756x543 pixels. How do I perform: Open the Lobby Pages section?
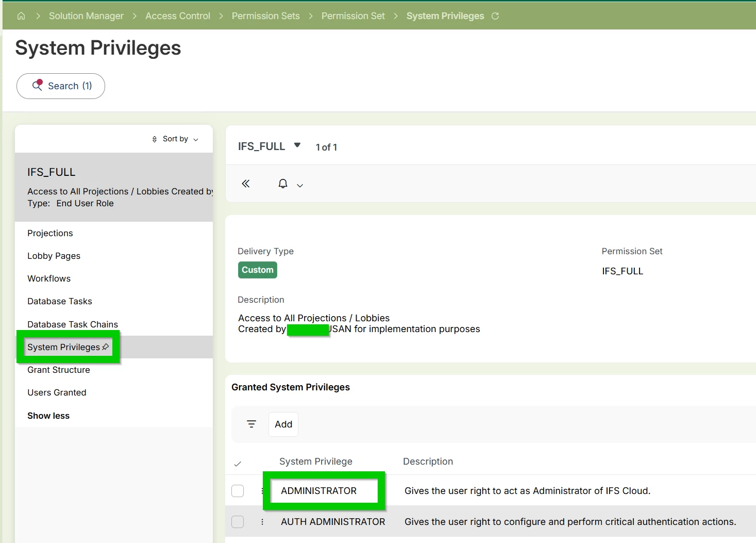pyautogui.click(x=54, y=256)
